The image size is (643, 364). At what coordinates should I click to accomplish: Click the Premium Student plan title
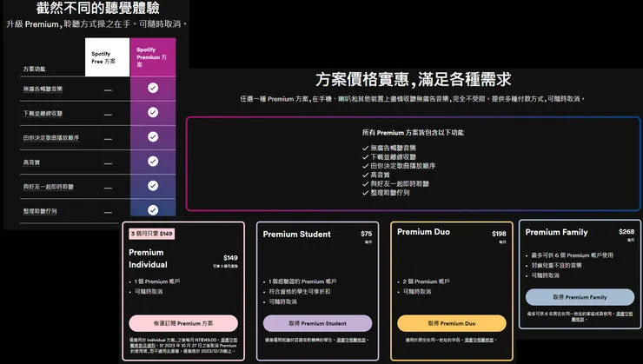pos(297,234)
